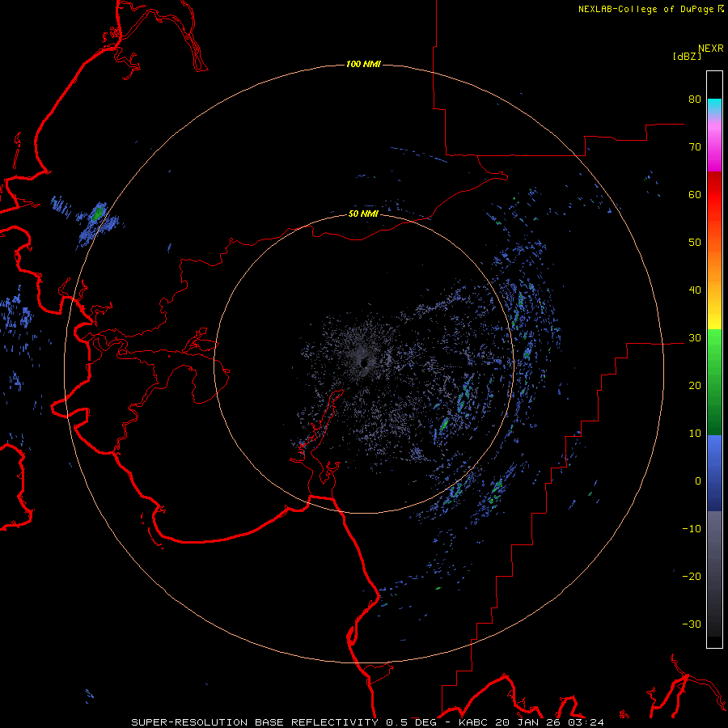Click the 40 value on the dBZ scale

[x=695, y=290]
